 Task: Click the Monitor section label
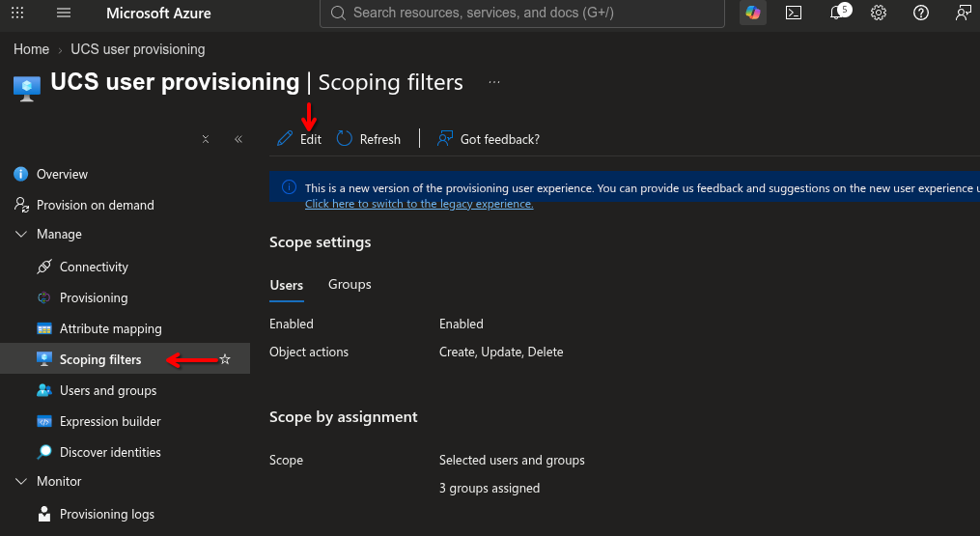(59, 481)
